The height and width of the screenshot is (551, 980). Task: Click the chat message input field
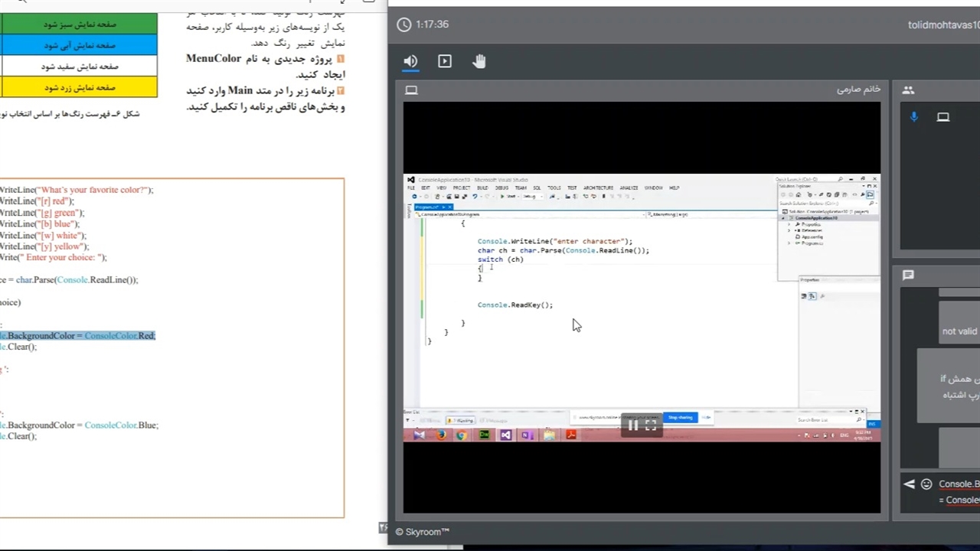959,491
